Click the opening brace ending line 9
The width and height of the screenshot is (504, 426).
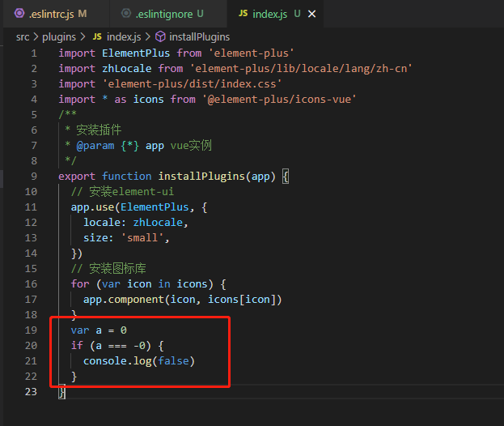pyautogui.click(x=286, y=177)
